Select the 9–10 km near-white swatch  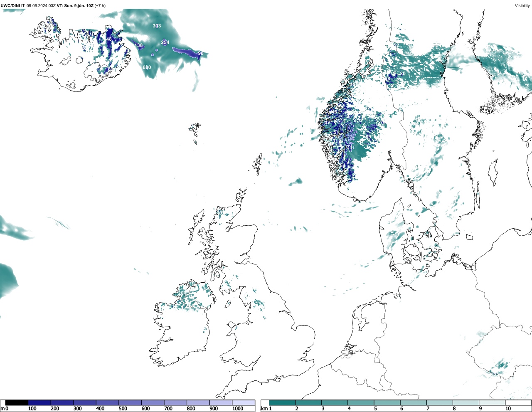492,403
